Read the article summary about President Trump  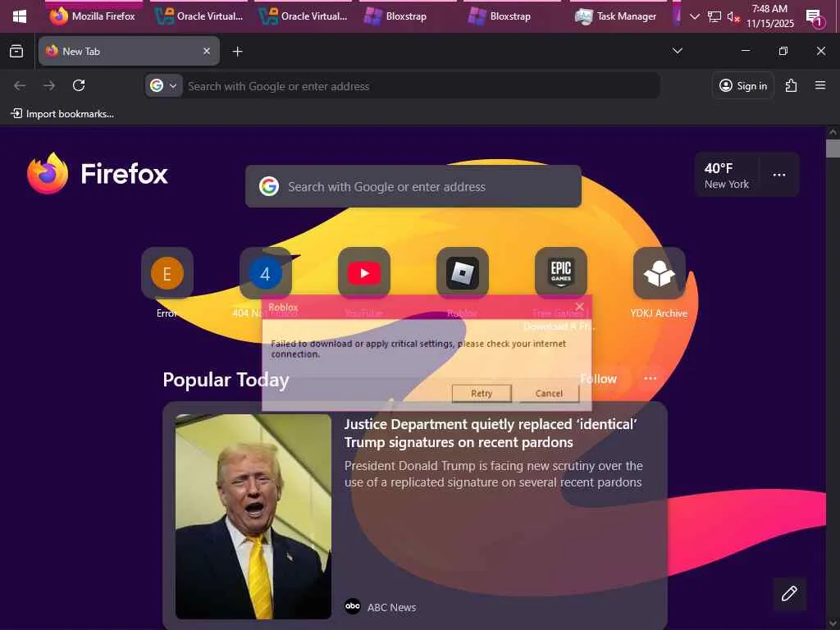tap(493, 474)
